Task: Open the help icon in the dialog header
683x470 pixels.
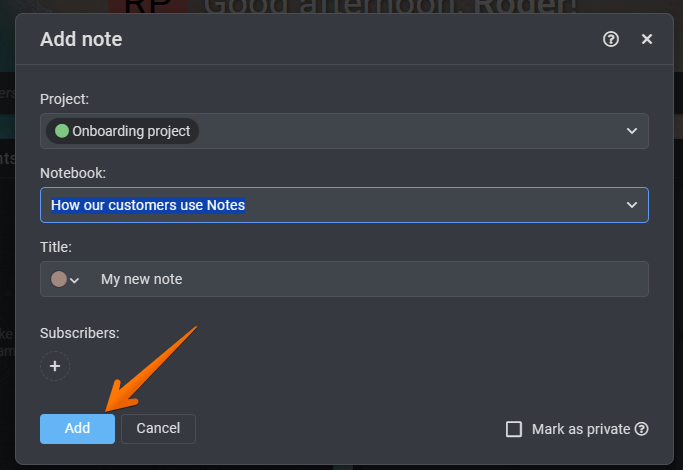Action: point(611,39)
